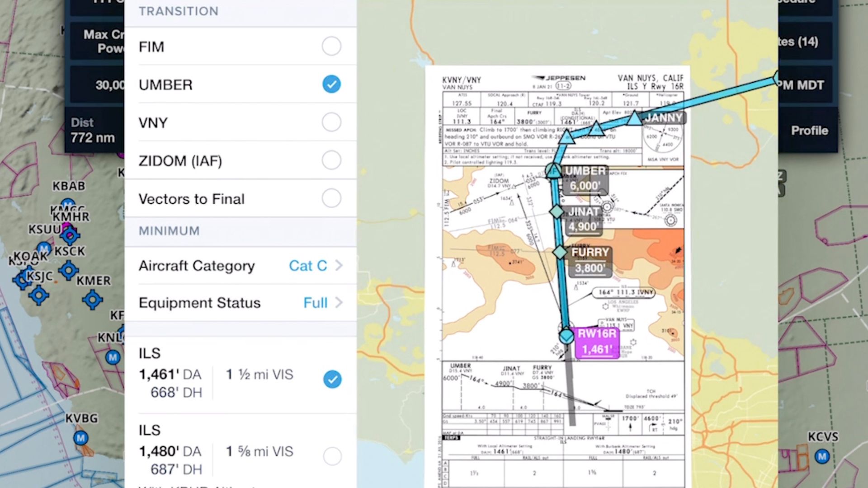This screenshot has width=868, height=488.
Task: Click the UMBER circular fix marker
Action: (x=553, y=171)
